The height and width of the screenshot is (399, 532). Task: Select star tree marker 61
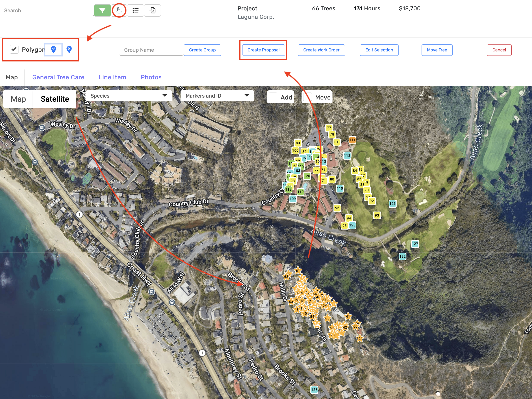pyautogui.click(x=298, y=270)
